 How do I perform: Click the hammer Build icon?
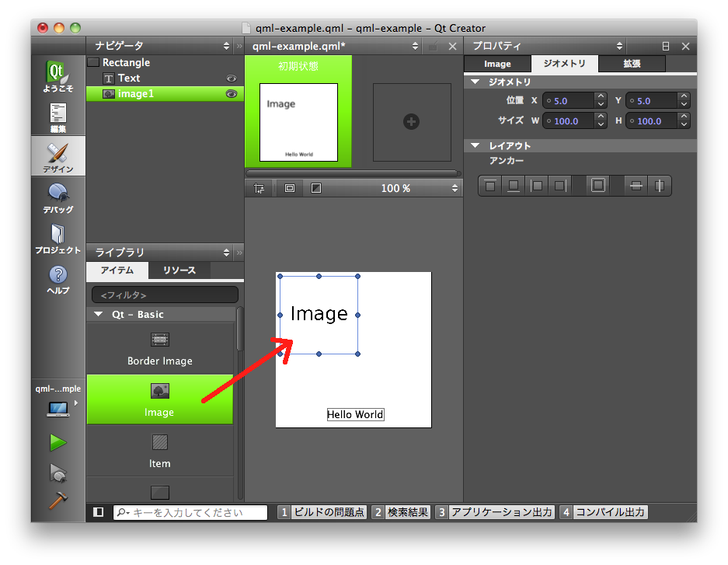pos(57,501)
